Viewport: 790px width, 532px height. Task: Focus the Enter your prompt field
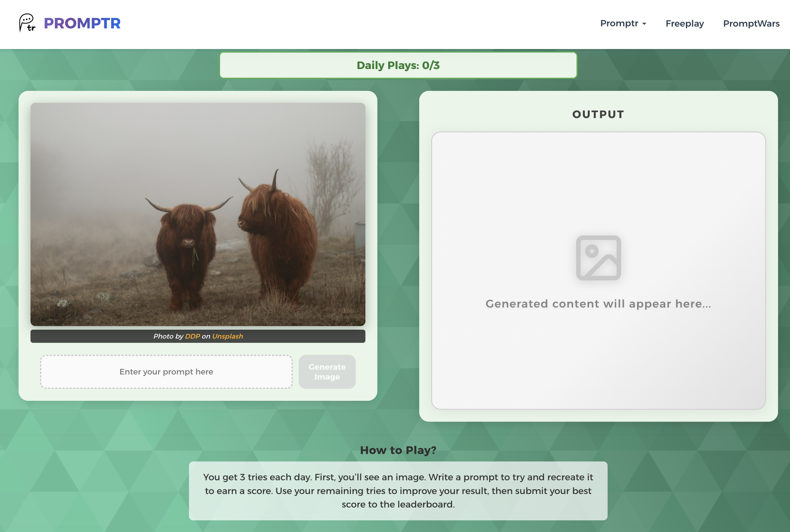pos(166,372)
